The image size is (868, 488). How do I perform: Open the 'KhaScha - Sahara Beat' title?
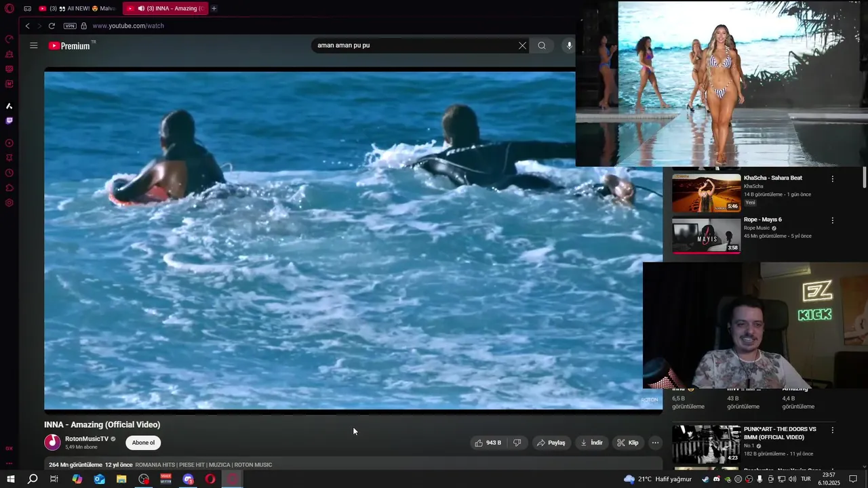coord(773,178)
